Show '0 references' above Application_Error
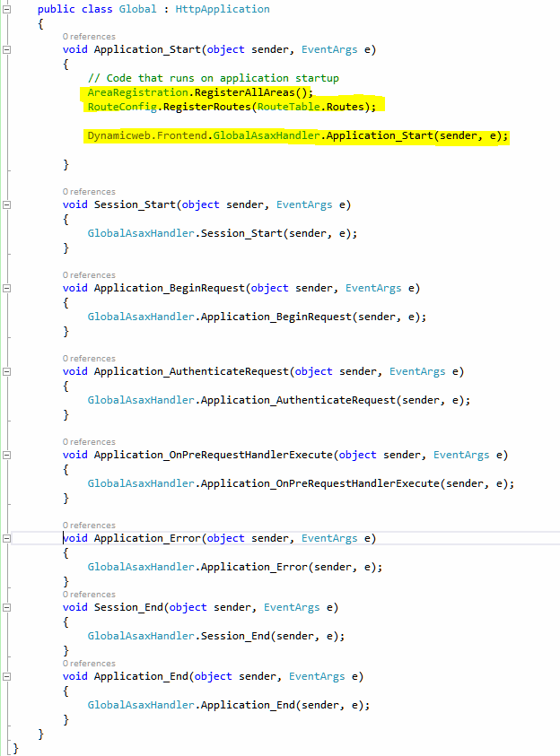560x756 pixels. click(89, 526)
